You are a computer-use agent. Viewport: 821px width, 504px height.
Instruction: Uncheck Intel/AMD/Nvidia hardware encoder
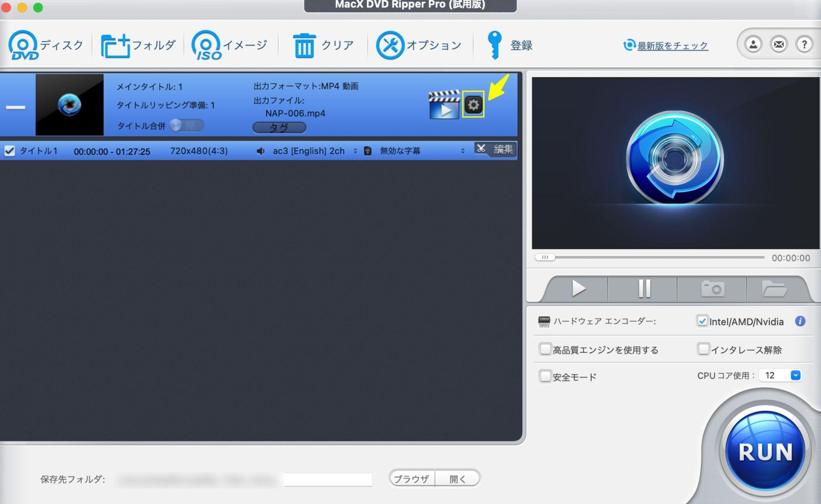tap(702, 321)
